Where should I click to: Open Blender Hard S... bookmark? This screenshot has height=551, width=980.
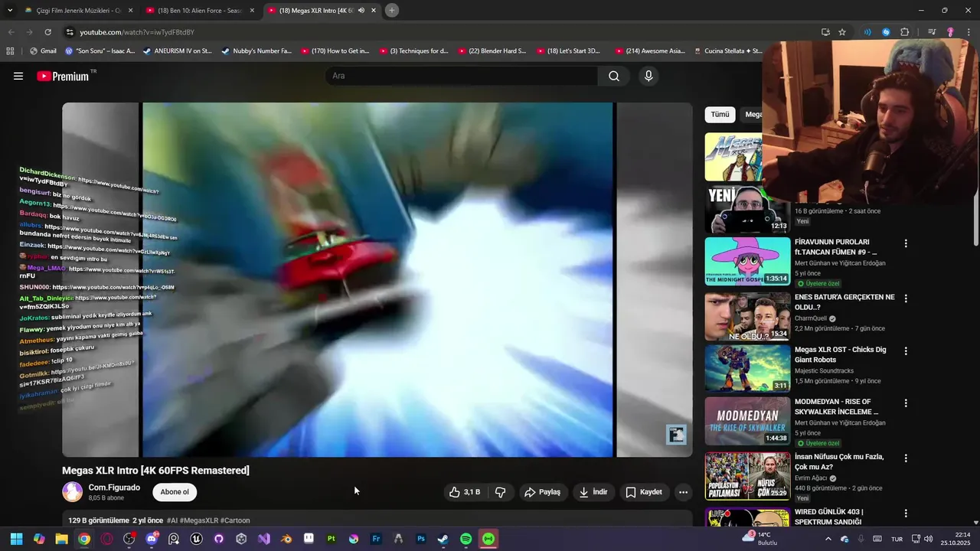click(492, 51)
